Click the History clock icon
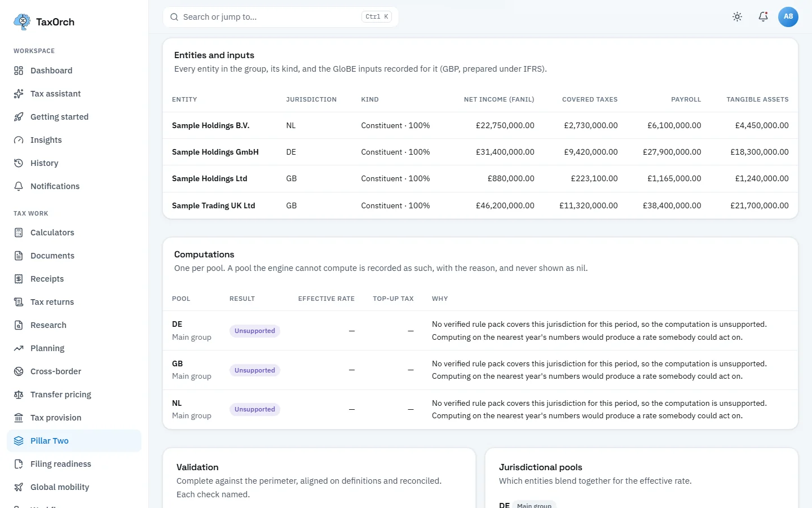 [x=19, y=163]
